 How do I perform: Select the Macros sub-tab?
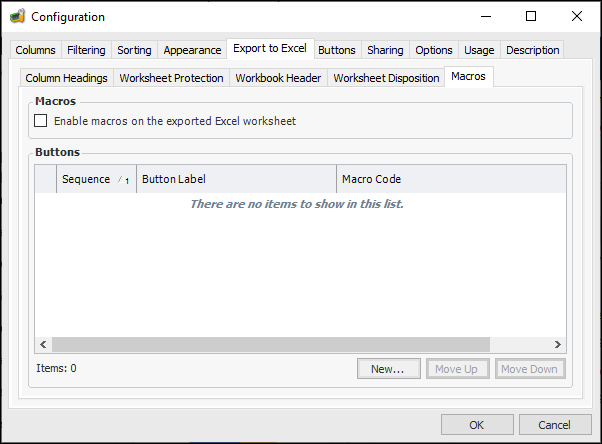pyautogui.click(x=468, y=76)
